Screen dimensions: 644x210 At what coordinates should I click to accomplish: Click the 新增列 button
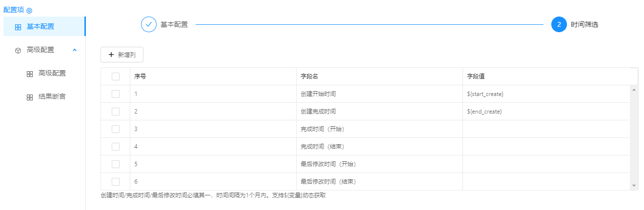pos(122,55)
